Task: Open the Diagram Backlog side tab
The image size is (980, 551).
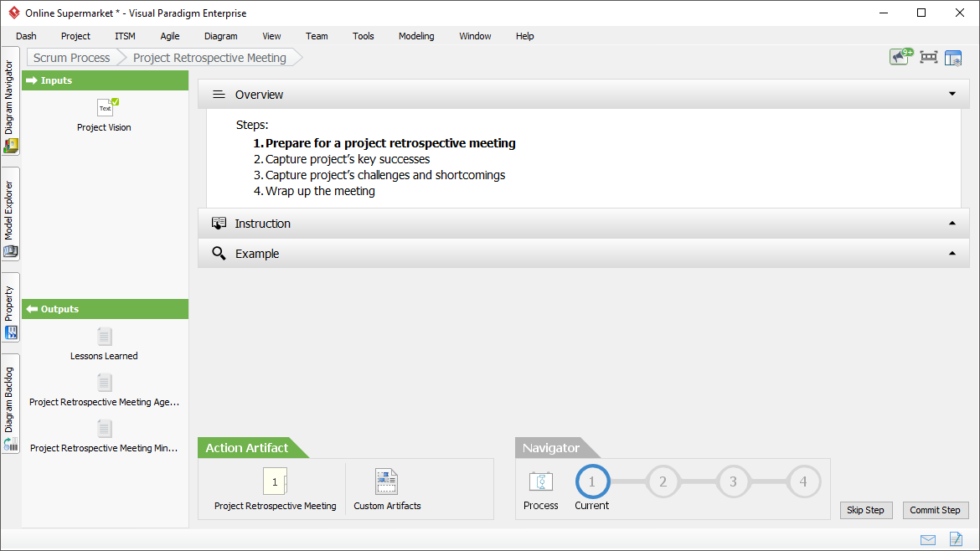Action: pyautogui.click(x=11, y=404)
